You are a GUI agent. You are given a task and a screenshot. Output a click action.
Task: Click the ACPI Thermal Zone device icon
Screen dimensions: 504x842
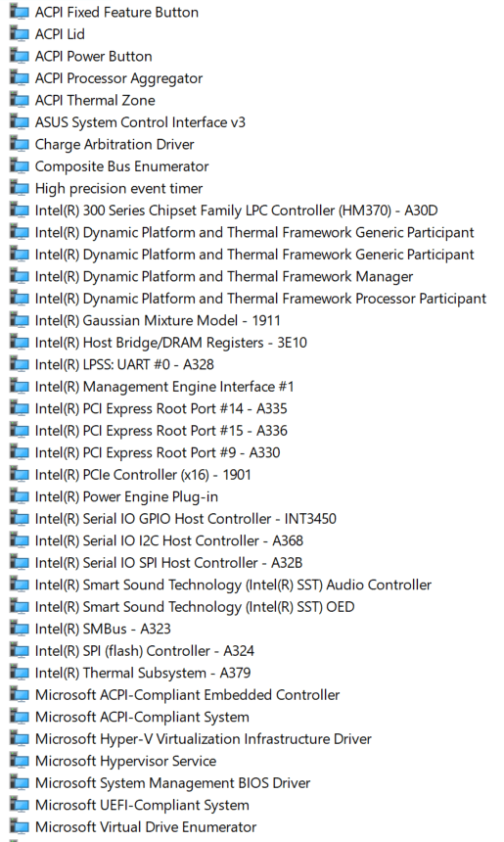[20, 100]
